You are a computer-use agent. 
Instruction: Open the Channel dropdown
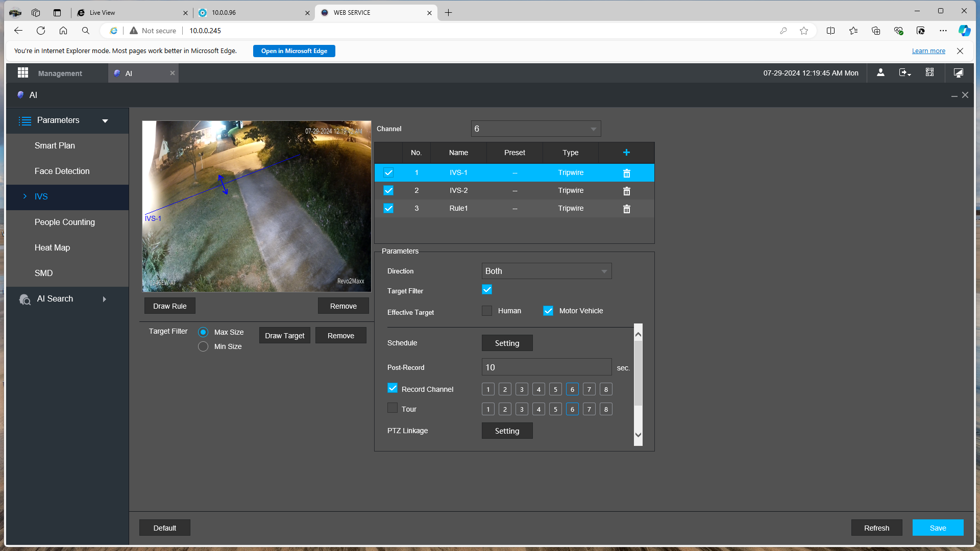pyautogui.click(x=536, y=129)
